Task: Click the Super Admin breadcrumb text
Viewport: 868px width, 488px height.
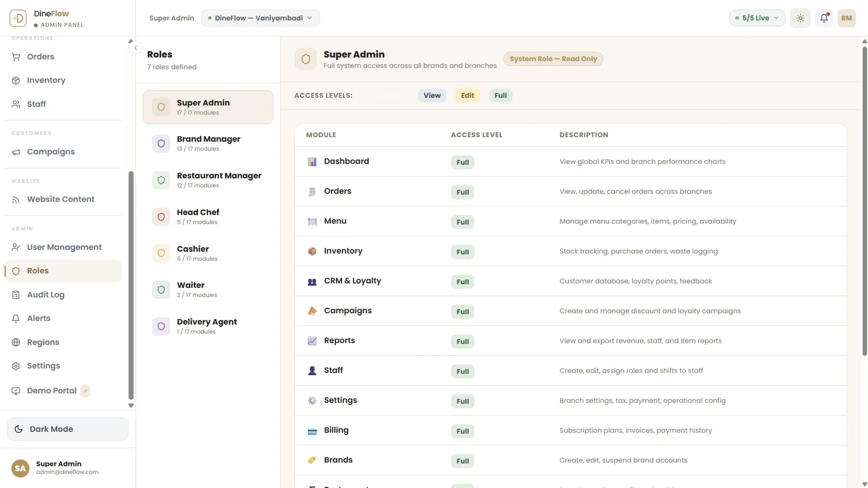Action: pos(171,18)
